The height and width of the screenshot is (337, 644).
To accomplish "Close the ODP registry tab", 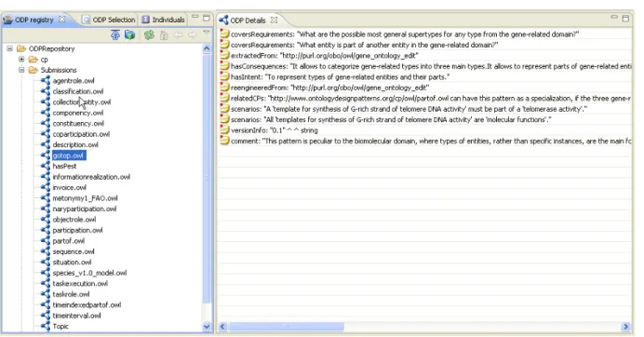I will [62, 20].
